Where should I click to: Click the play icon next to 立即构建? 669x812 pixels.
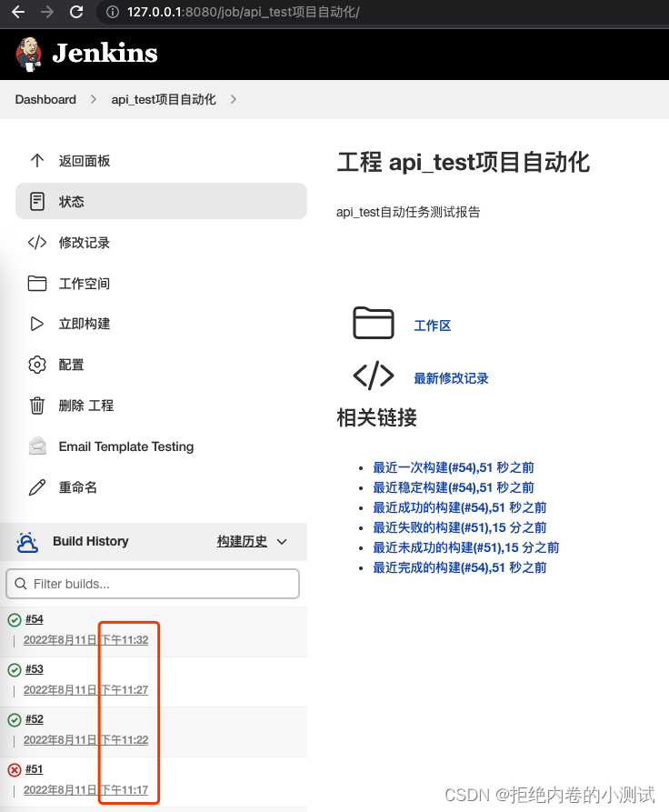pos(36,324)
